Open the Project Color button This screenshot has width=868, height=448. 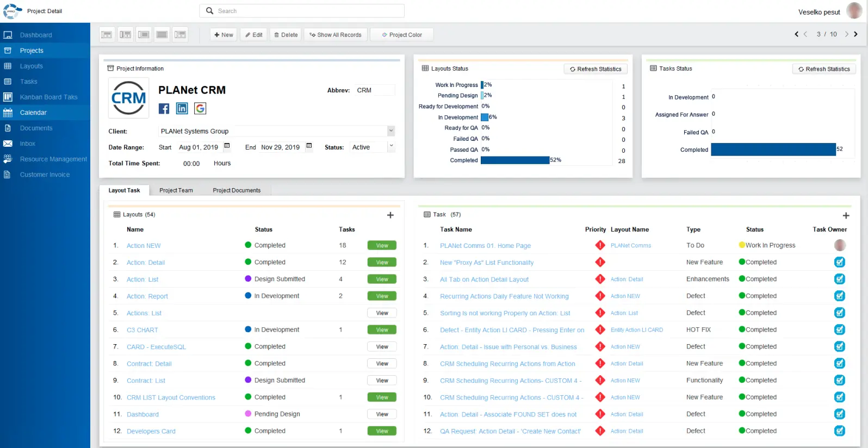pyautogui.click(x=402, y=35)
